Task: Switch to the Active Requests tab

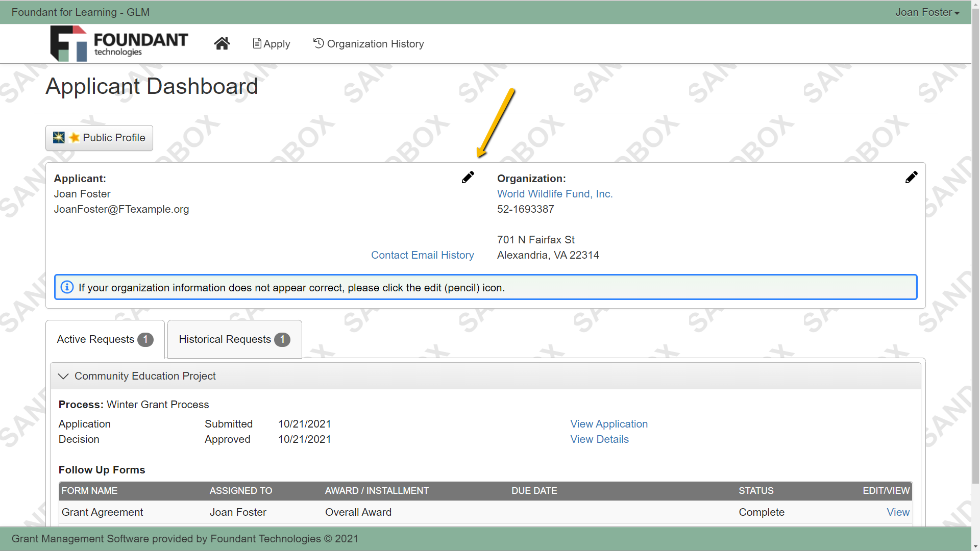Action: [x=105, y=339]
